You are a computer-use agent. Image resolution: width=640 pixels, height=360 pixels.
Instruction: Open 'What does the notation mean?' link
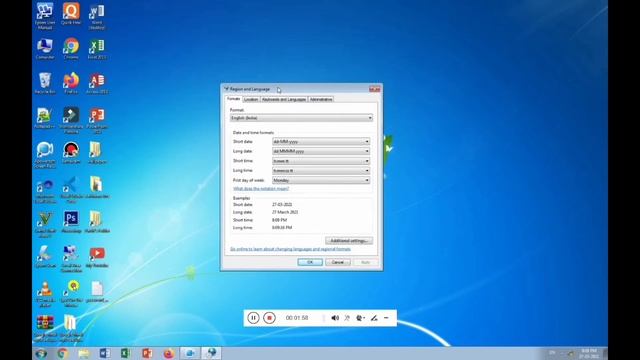coord(261,189)
